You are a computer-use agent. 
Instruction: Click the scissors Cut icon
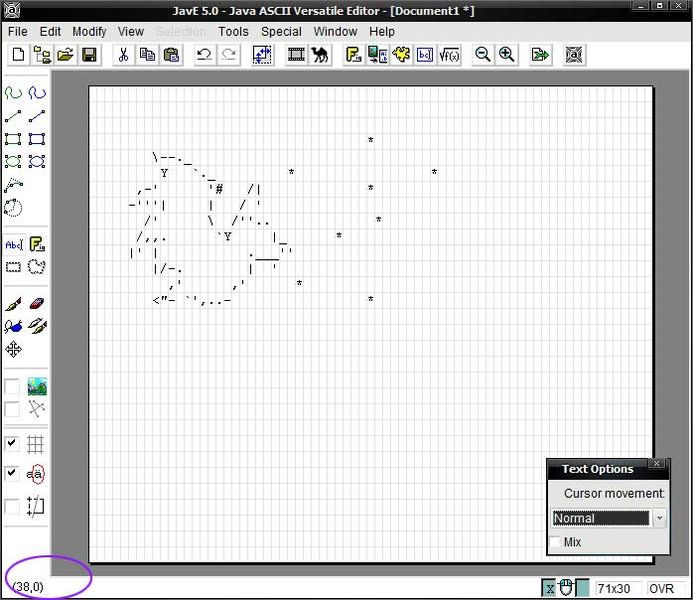123,55
